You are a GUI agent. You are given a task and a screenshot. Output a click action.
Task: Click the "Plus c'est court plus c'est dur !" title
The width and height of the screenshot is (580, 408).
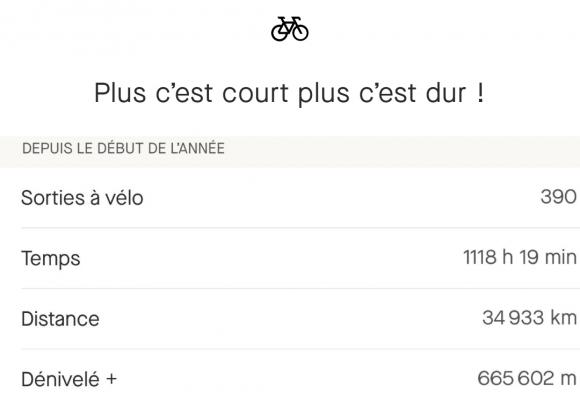(289, 92)
